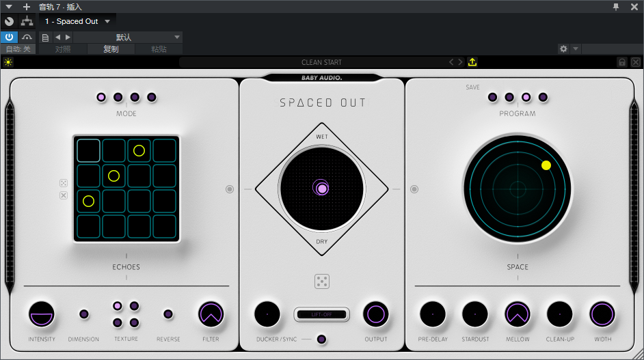Click the 粘贴 paste button
Image resolution: width=644 pixels, height=360 pixels.
tap(159, 49)
